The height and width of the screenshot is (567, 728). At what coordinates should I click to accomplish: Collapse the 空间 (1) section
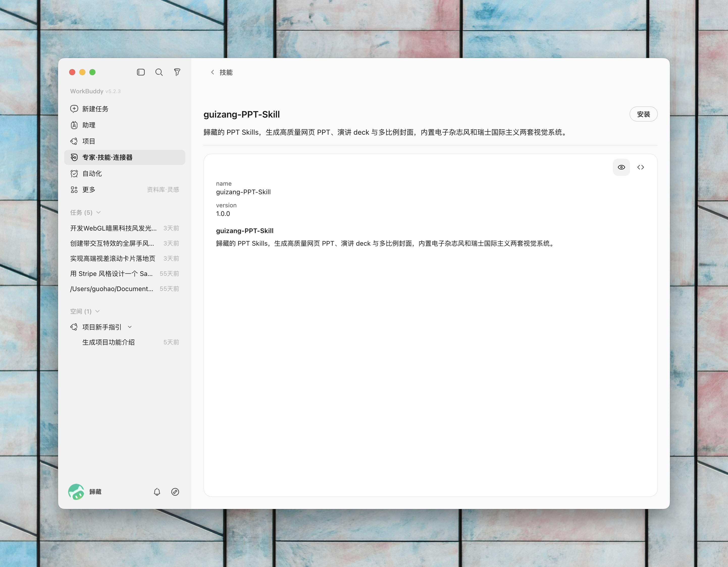click(97, 311)
